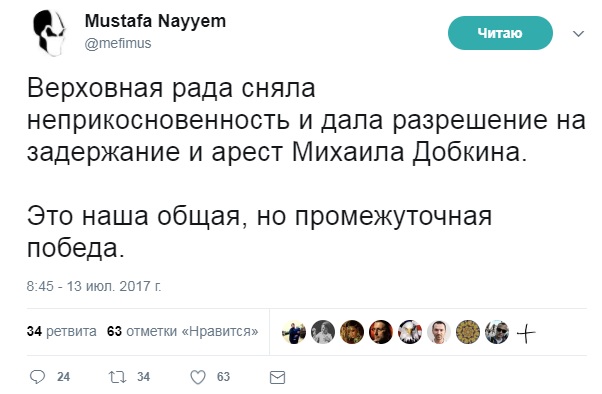Like the tweet with the heart icon
Image resolution: width=602 pixels, height=394 pixels.
pyautogui.click(x=198, y=377)
